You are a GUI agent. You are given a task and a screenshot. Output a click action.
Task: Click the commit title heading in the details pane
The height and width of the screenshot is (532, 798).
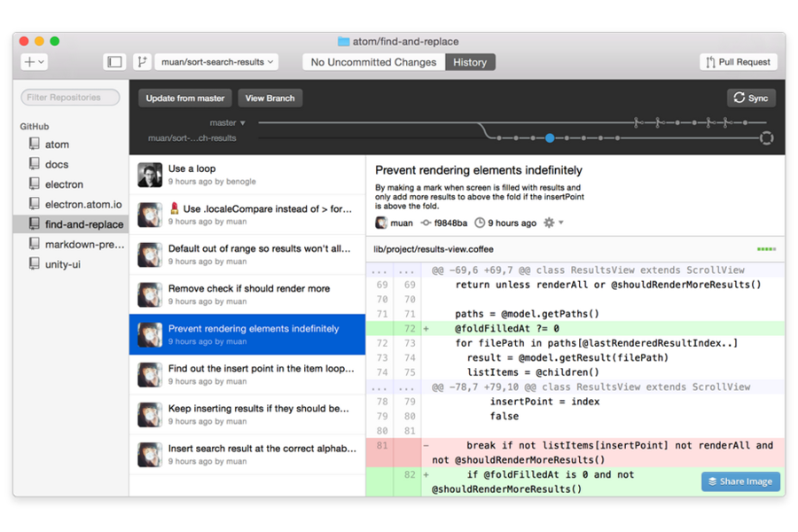(x=479, y=170)
